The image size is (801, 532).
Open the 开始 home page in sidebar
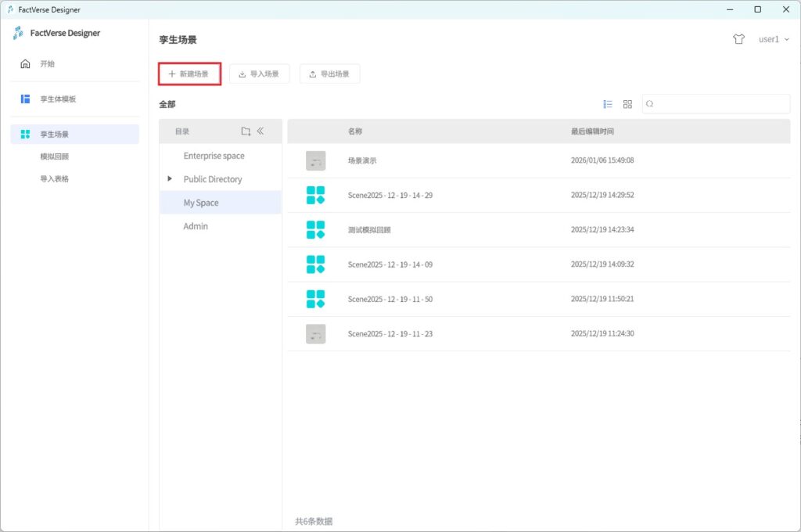[47, 64]
